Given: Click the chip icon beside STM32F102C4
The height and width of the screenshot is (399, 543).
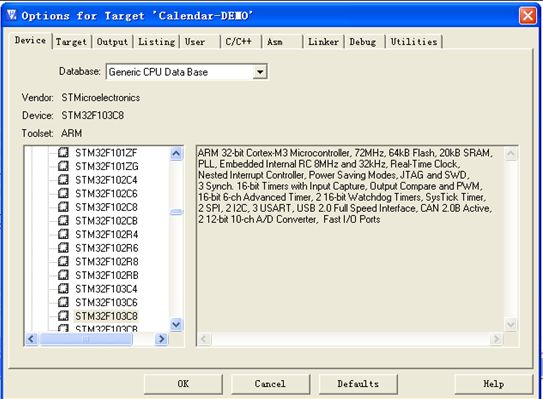Looking at the screenshot, I should pos(63,179).
